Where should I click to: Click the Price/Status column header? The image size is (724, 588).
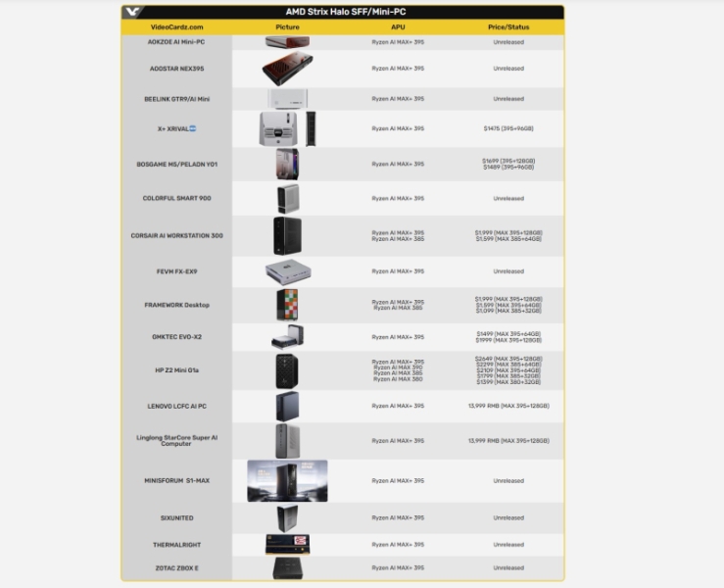[507, 27]
